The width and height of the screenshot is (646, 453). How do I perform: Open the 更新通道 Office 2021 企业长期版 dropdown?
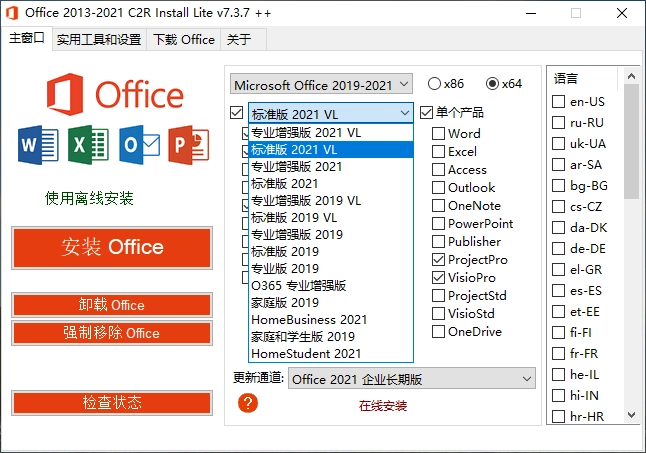click(412, 378)
